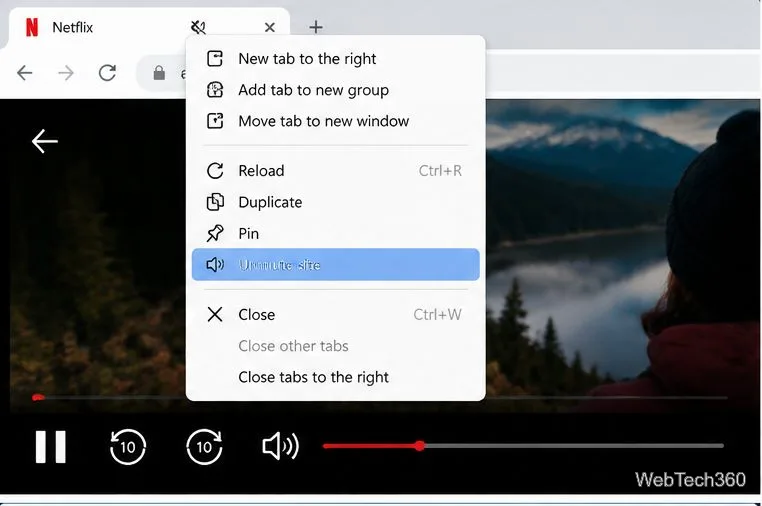Select Move tab to new window

(335, 121)
